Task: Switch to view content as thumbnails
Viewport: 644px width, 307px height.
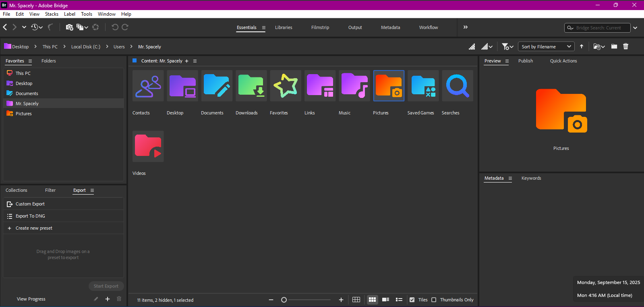Action: coord(372,300)
